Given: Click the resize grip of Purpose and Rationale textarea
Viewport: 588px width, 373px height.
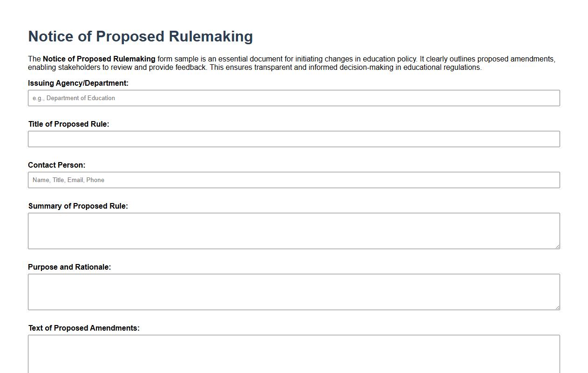Looking at the screenshot, I should pos(557,307).
